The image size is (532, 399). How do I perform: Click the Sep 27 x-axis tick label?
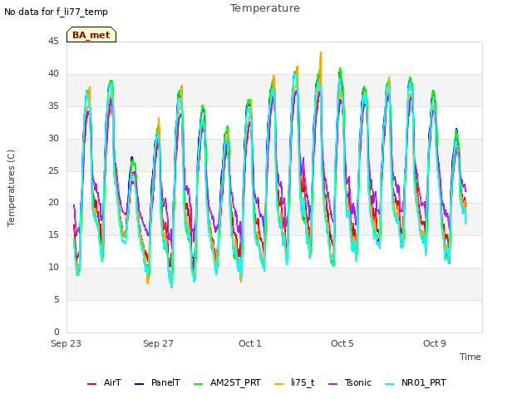(x=158, y=343)
